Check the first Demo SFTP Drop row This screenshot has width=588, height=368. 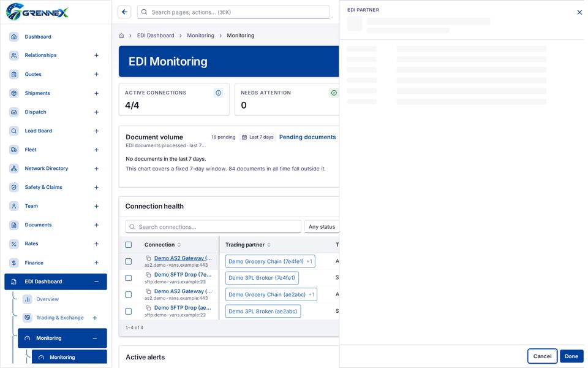[x=128, y=278]
